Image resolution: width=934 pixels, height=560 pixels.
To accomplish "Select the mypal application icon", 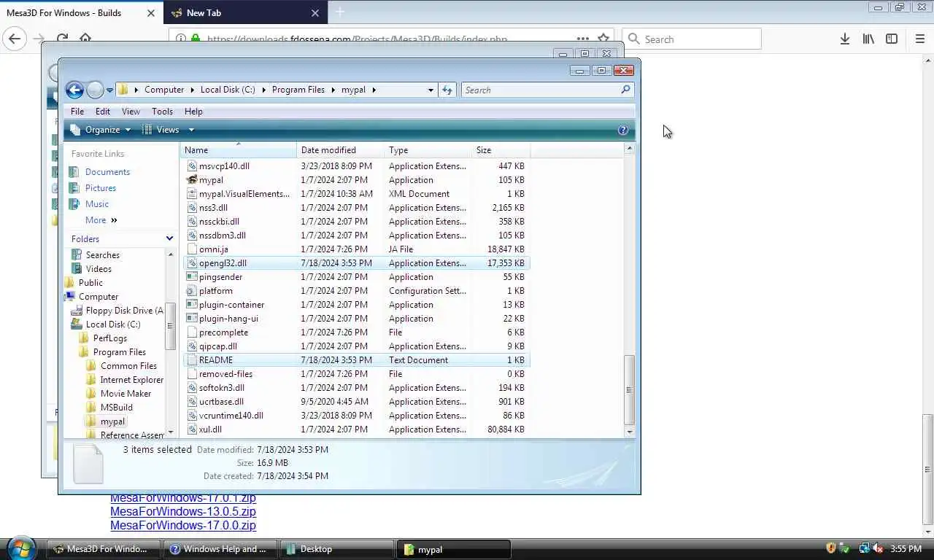I will [192, 180].
